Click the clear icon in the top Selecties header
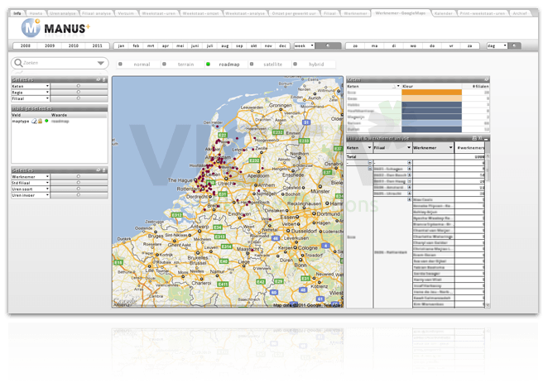Viewport: 548px width, 392px height. 99,79
